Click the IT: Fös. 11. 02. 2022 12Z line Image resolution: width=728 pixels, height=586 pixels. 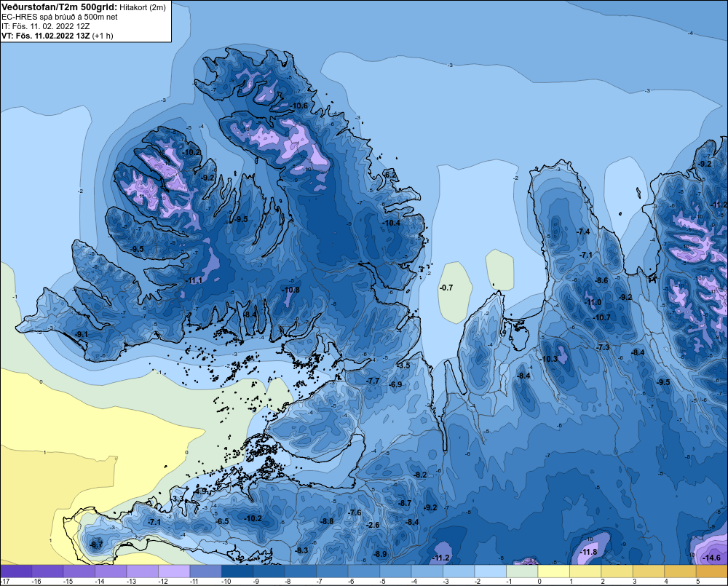coord(45,26)
